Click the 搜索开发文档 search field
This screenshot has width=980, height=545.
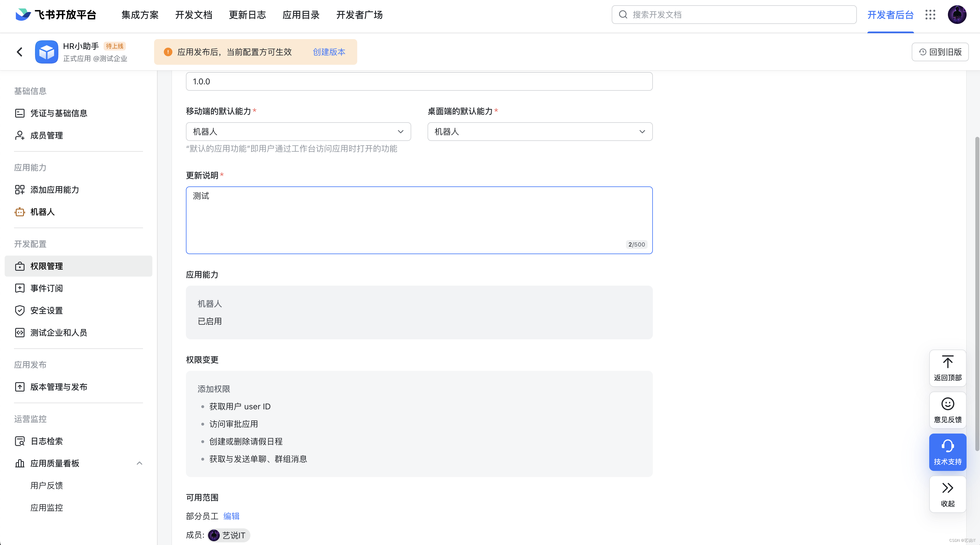coord(734,15)
